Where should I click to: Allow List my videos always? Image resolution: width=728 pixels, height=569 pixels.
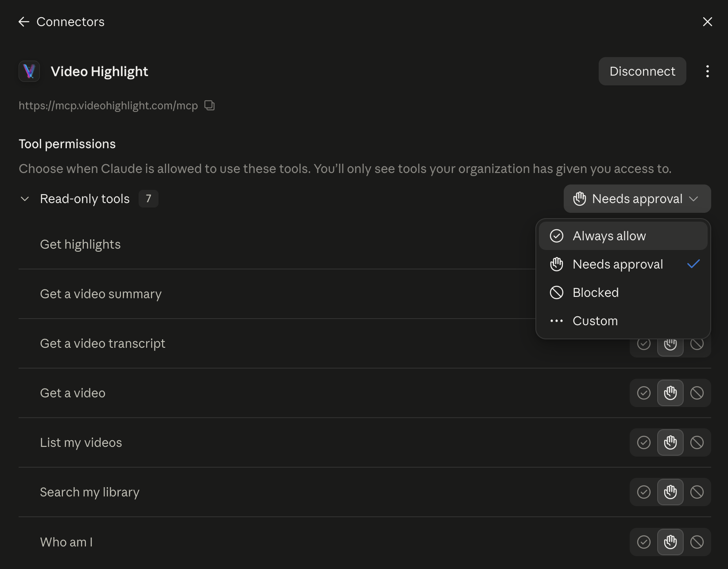coord(643,442)
